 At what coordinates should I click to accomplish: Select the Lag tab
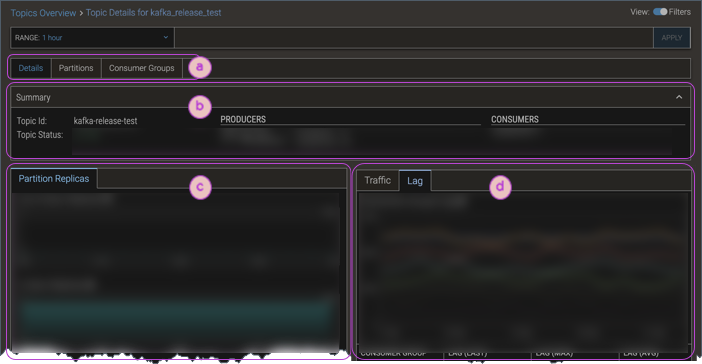click(415, 181)
